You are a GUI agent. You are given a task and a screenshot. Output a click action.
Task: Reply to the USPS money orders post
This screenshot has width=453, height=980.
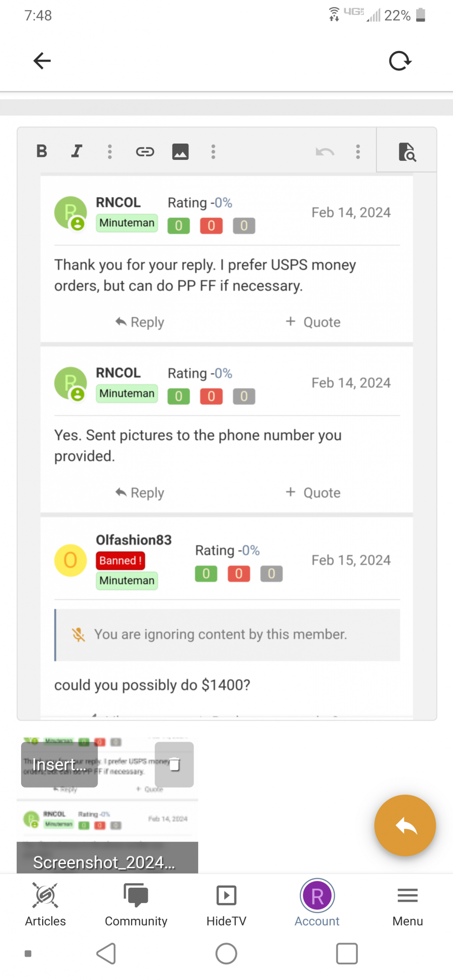[x=140, y=322]
